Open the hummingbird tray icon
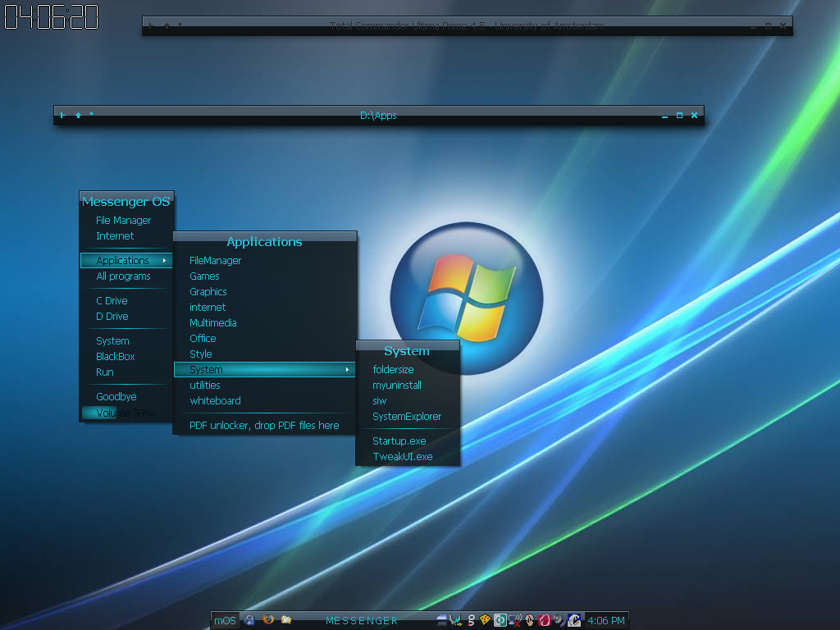This screenshot has height=630, width=840. pos(456,620)
